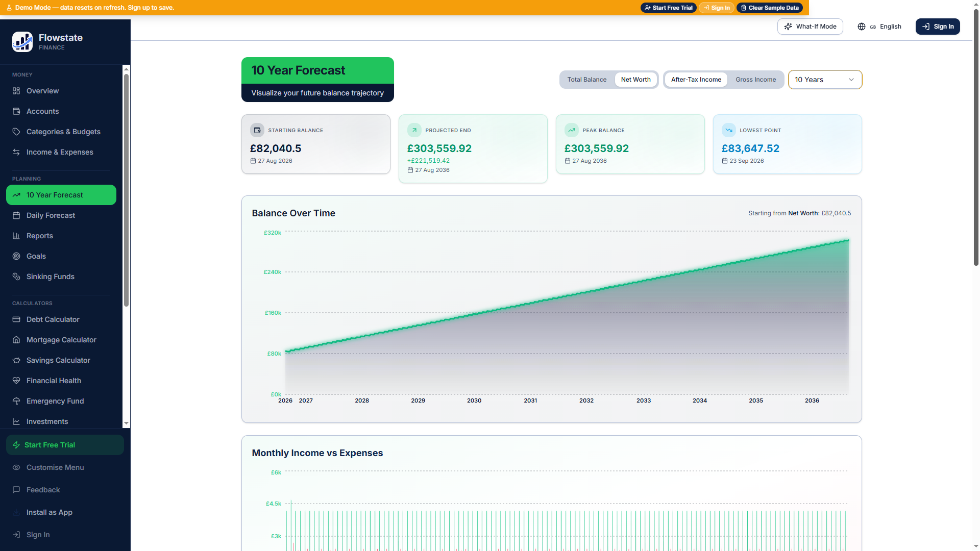The image size is (980, 551).
Task: Click the Mortgage Calculator house icon
Action: (x=16, y=340)
